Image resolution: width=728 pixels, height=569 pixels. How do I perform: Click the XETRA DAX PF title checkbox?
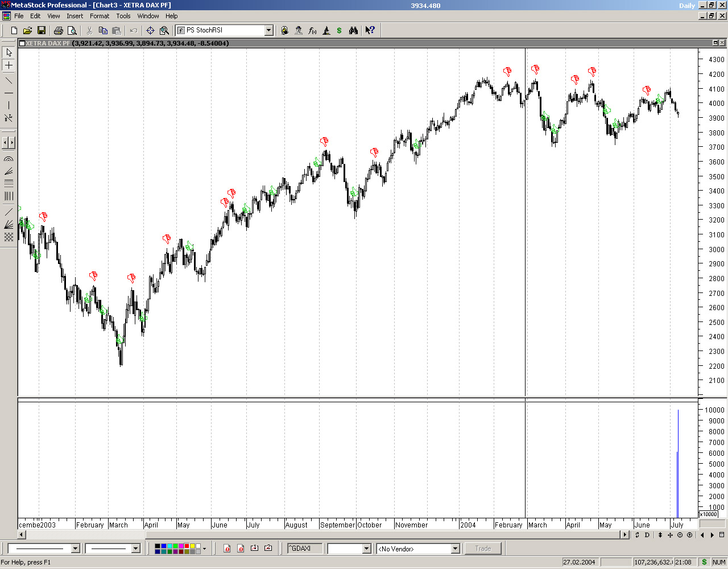pyautogui.click(x=22, y=43)
